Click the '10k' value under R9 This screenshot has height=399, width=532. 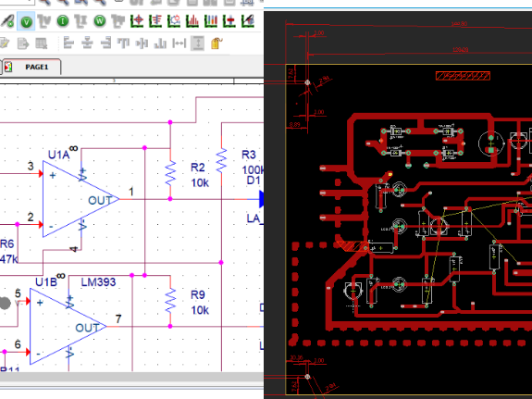click(x=200, y=310)
